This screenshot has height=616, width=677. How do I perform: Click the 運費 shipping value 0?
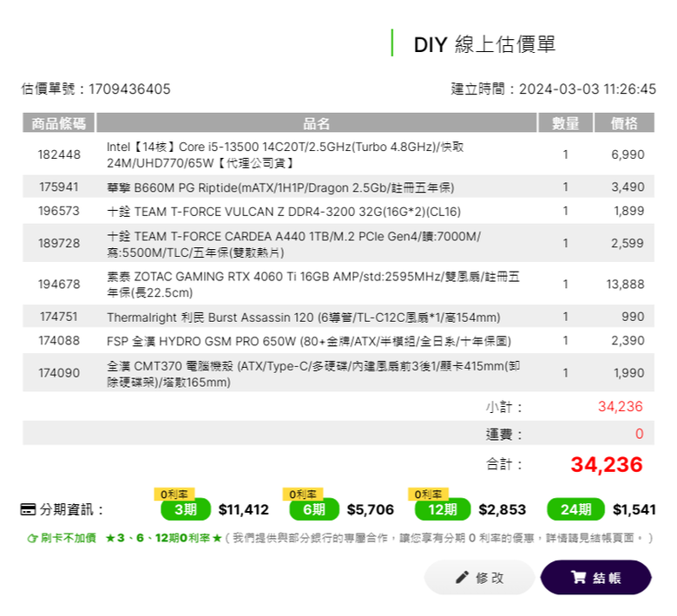(x=640, y=434)
